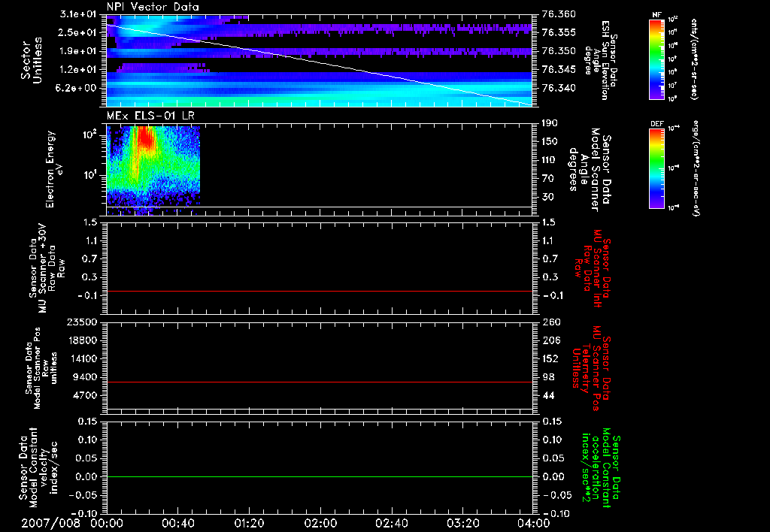
Task: Click the 190 scanner angle tick
Action: click(550, 123)
